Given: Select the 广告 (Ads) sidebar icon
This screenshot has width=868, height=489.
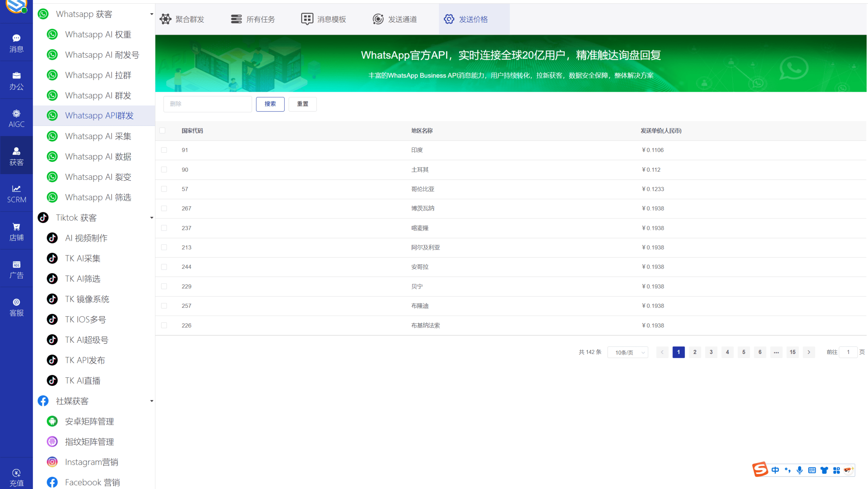Looking at the screenshot, I should click(x=16, y=269).
